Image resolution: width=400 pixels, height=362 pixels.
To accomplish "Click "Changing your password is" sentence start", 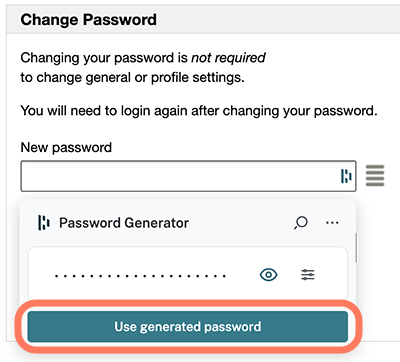I will coord(104,58).
